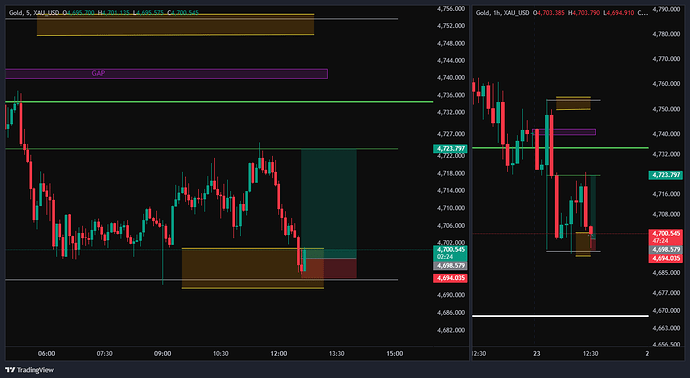Click the 'Gold, 1h, XAU_USD' chart title

tap(503, 13)
